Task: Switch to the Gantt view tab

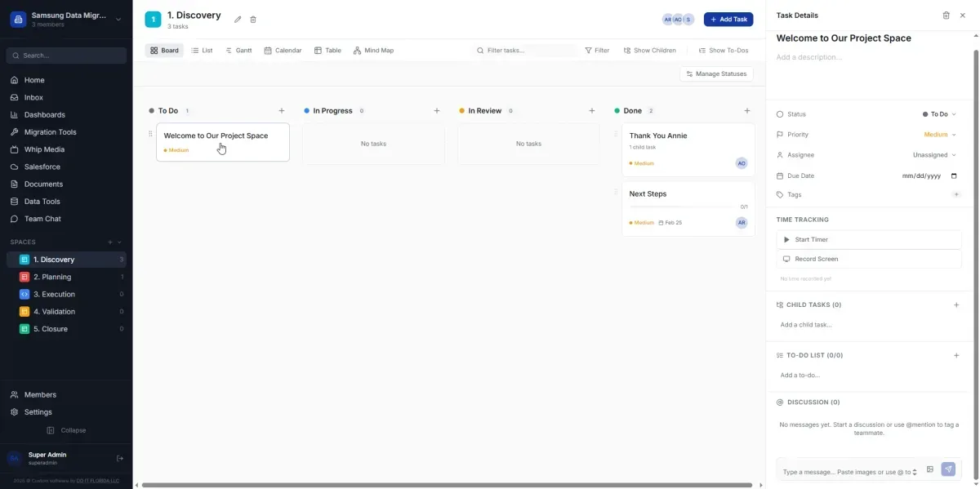Action: pos(238,51)
